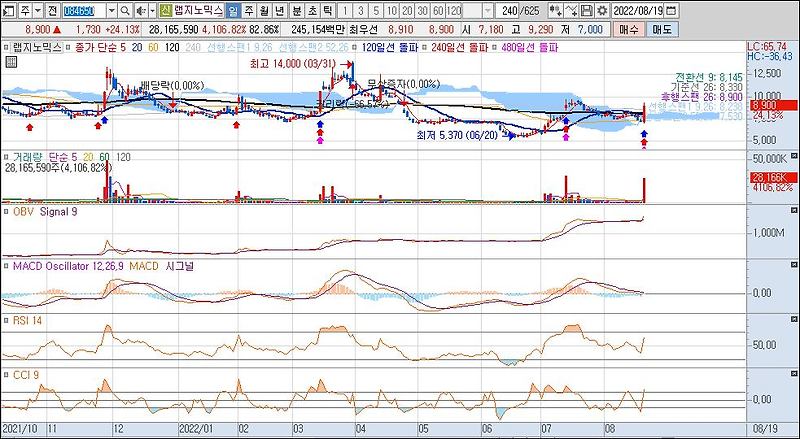Click the green 신 badge icon
Image resolution: width=800 pixels, height=439 pixels.
(x=166, y=10)
